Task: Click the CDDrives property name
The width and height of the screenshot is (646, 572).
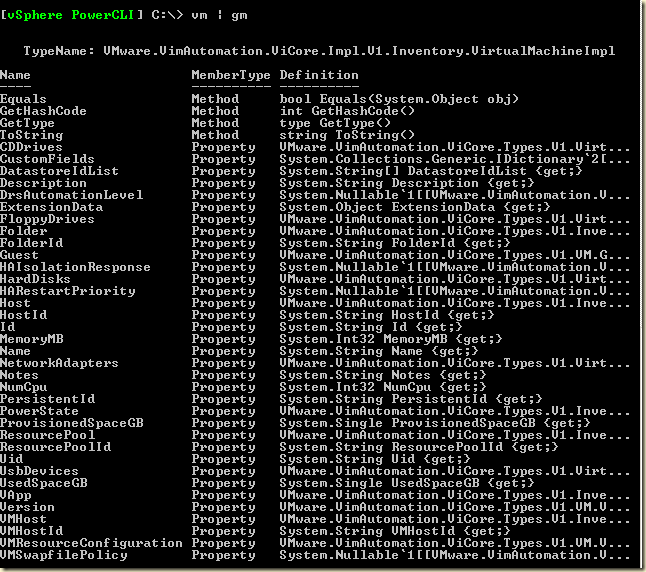Action: coord(32,147)
